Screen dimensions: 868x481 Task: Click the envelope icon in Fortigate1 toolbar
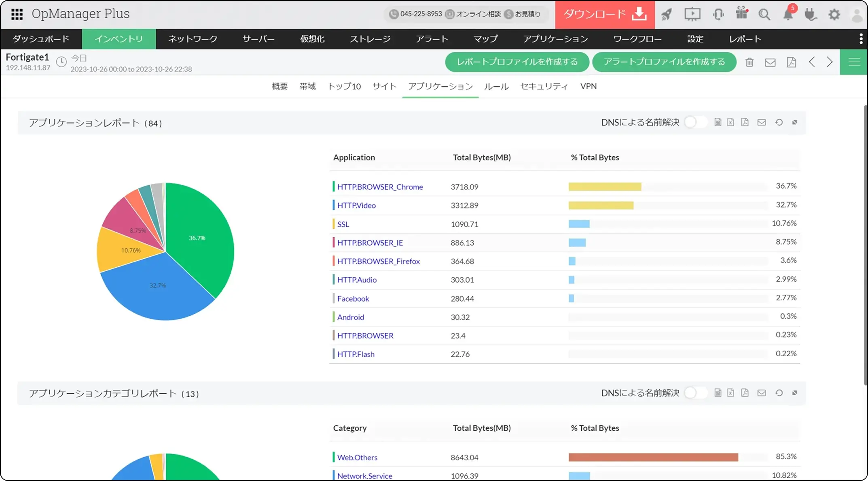click(x=770, y=62)
